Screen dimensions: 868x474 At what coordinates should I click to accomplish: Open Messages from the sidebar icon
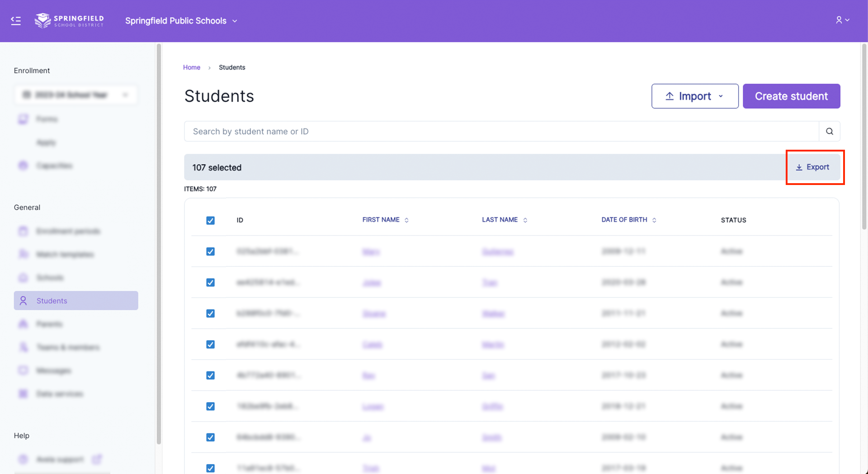(23, 370)
